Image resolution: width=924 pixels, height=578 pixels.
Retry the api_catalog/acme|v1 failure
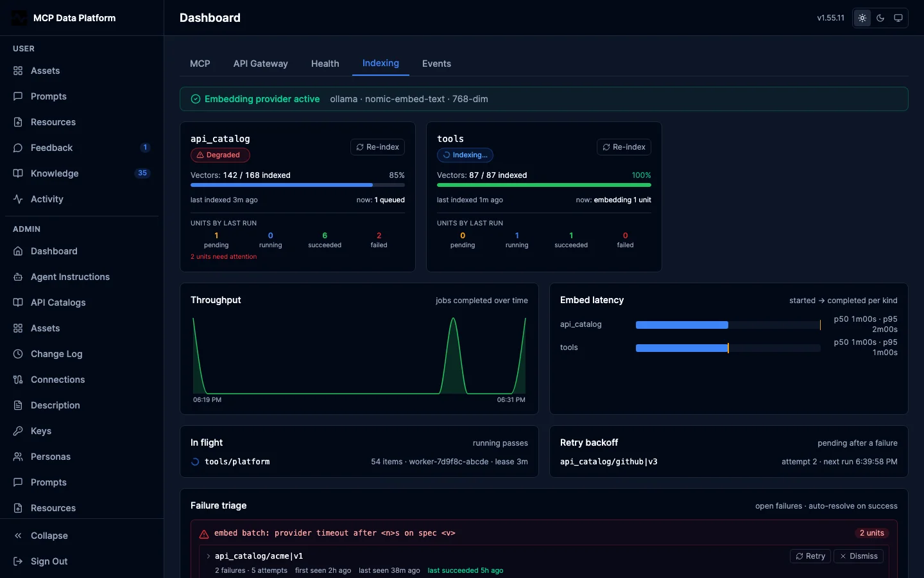click(810, 556)
